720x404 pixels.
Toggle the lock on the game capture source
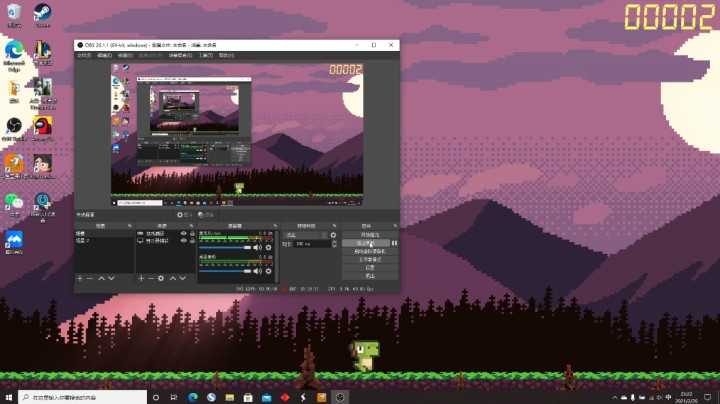tap(192, 234)
